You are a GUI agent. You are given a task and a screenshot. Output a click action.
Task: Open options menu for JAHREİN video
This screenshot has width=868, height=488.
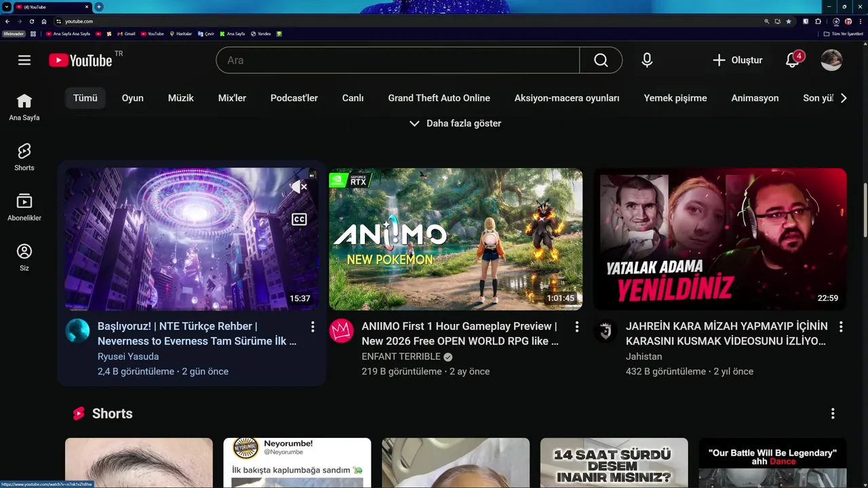point(841,327)
